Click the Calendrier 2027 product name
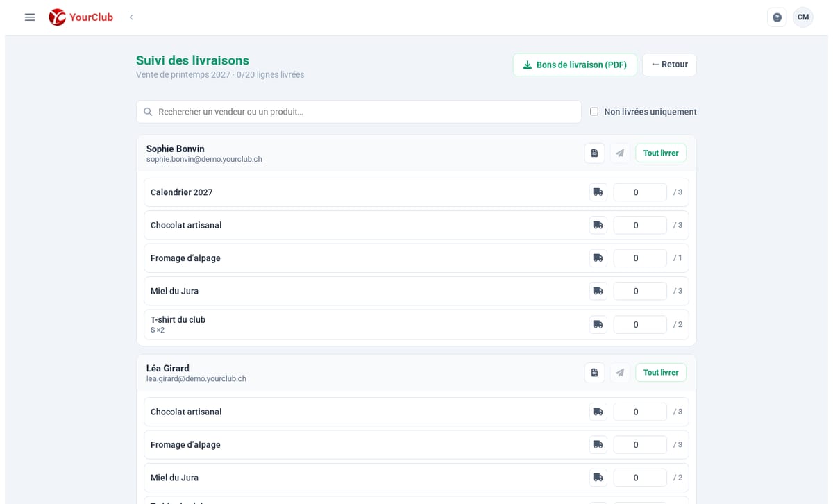833x504 pixels. point(182,192)
